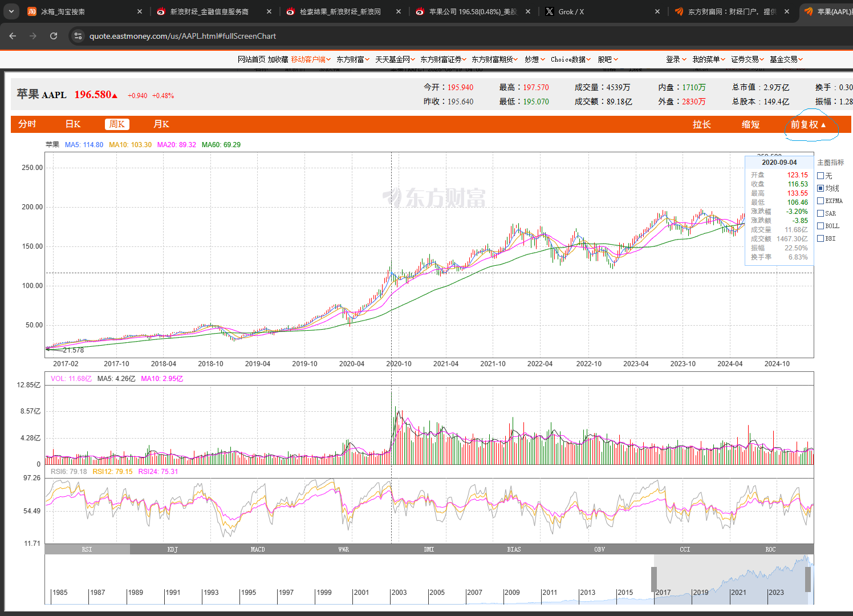
Task: Enable the BOLL indicator checkbox
Action: coord(820,226)
